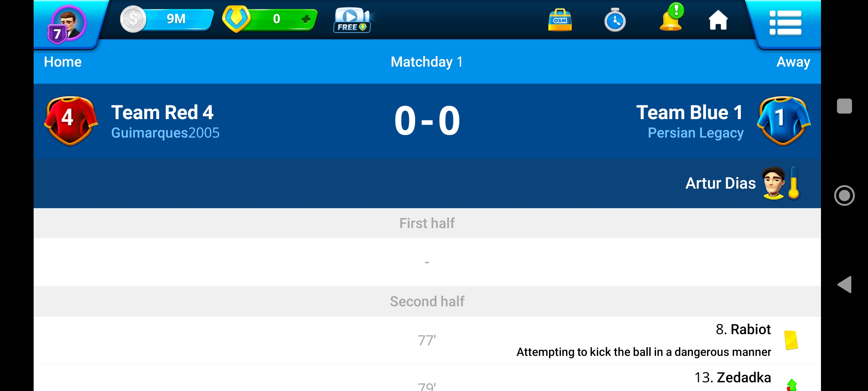This screenshot has width=868, height=391.
Task: Tap the Team Red 4 shirt badge
Action: [71, 121]
